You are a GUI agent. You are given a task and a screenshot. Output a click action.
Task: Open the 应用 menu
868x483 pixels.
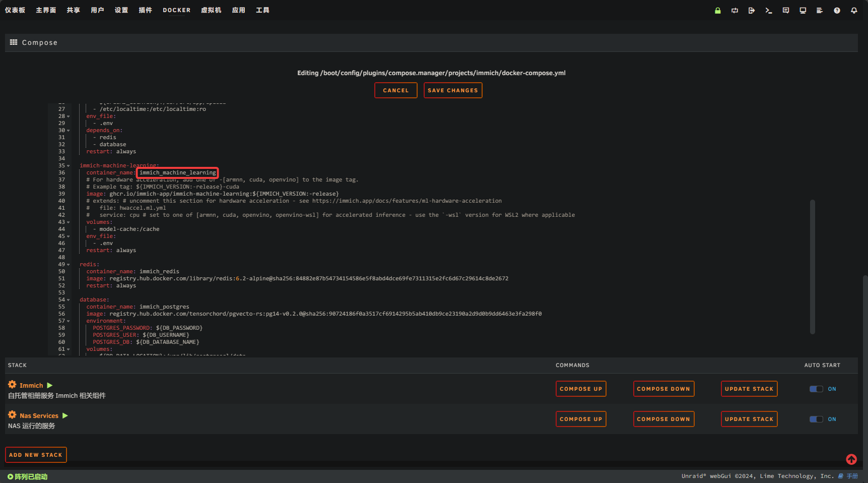pos(239,10)
